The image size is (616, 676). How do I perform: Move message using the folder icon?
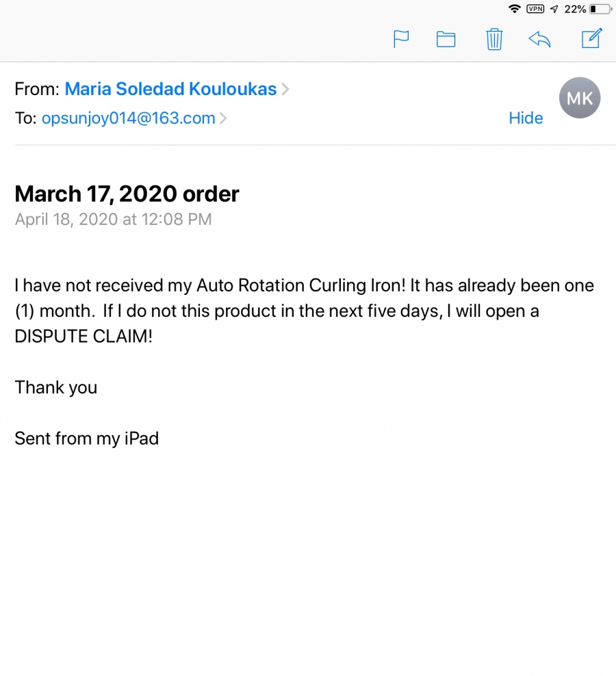(x=446, y=39)
